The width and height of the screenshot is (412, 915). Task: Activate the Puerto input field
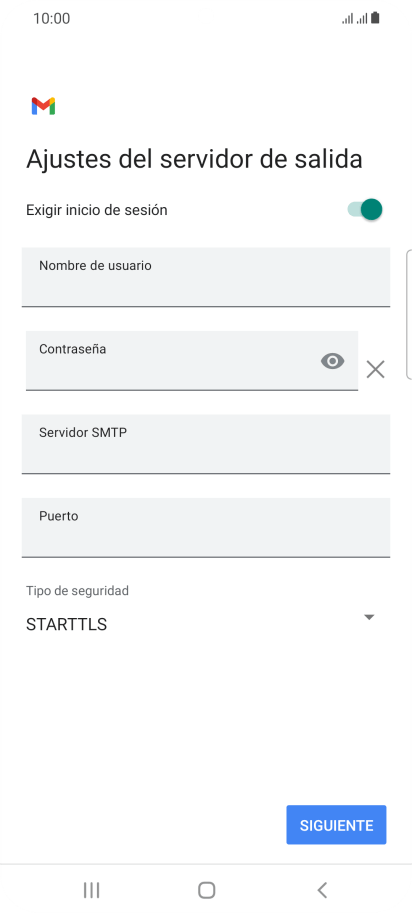206,528
